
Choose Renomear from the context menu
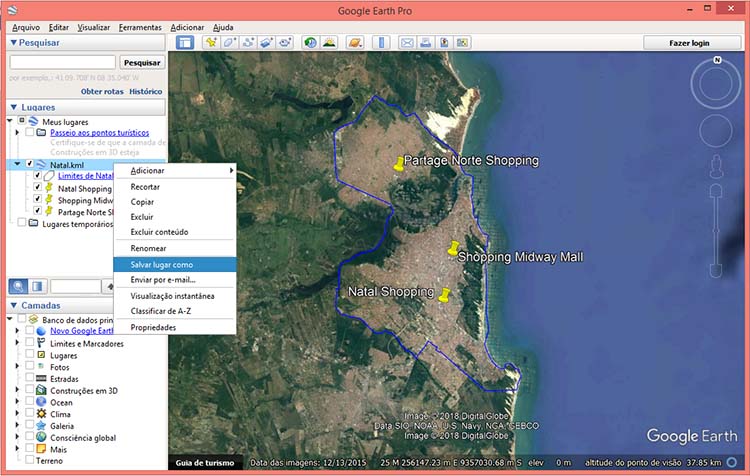[175, 248]
